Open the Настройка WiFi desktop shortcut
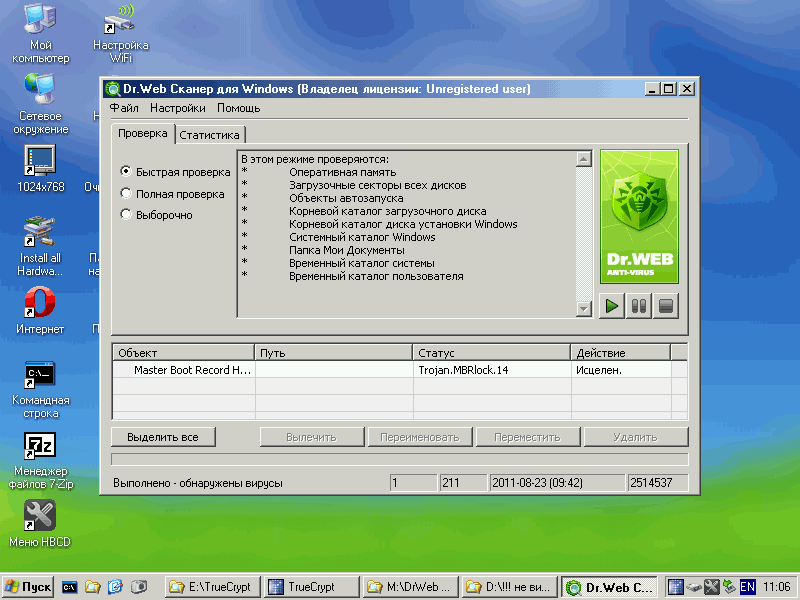800x600 pixels. 120,33
